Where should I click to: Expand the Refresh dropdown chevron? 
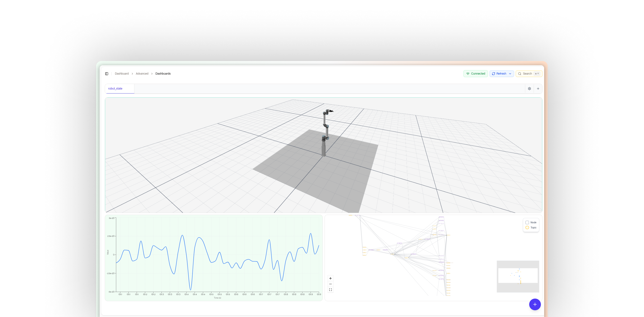tap(510, 74)
